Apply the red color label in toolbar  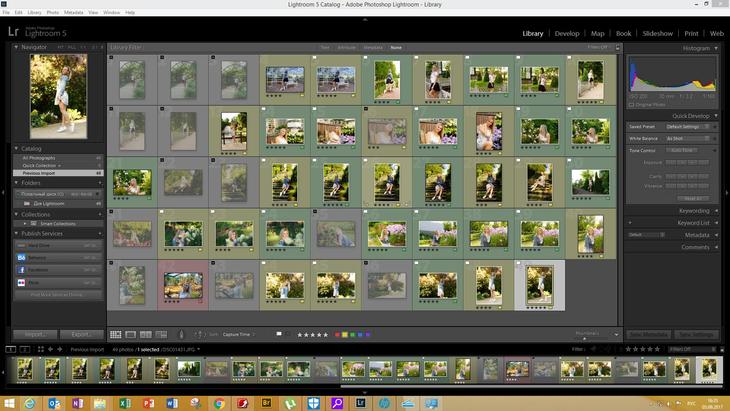pyautogui.click(x=337, y=334)
